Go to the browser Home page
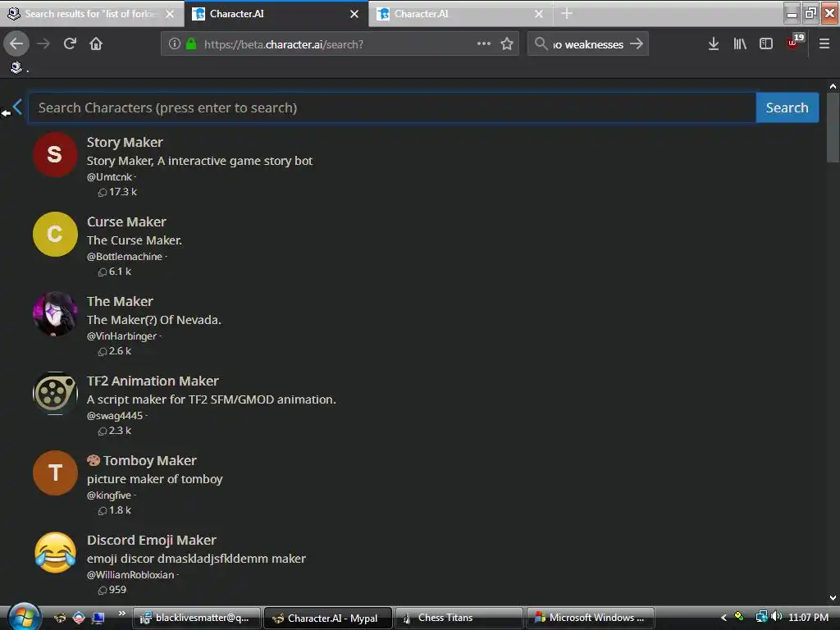Viewport: 840px width, 630px height. [96, 44]
